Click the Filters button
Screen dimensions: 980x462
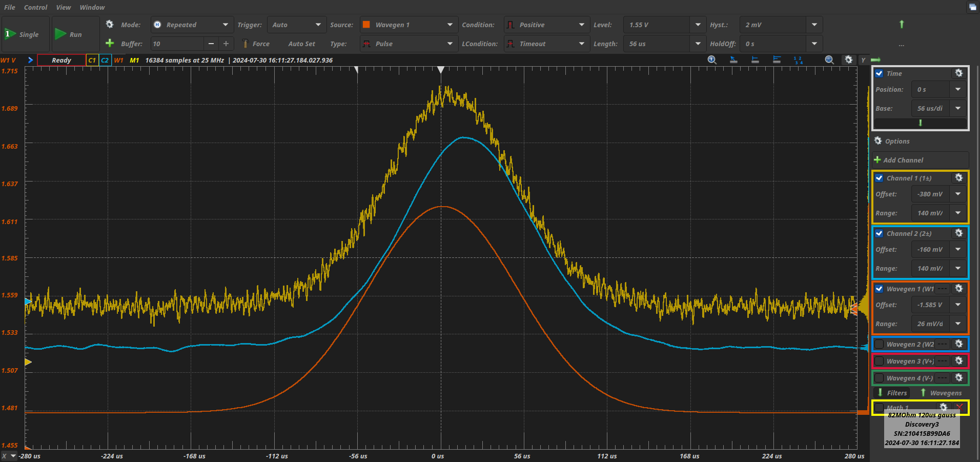(892, 393)
